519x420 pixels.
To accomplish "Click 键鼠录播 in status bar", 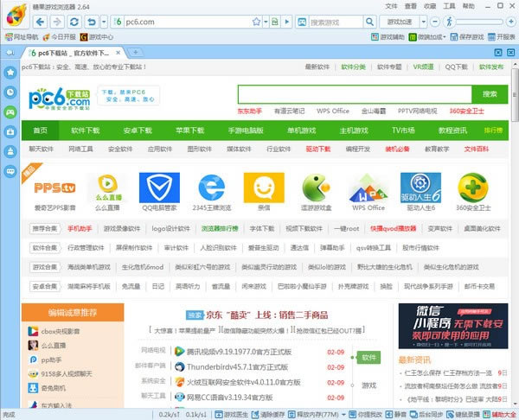I will coord(463,415).
